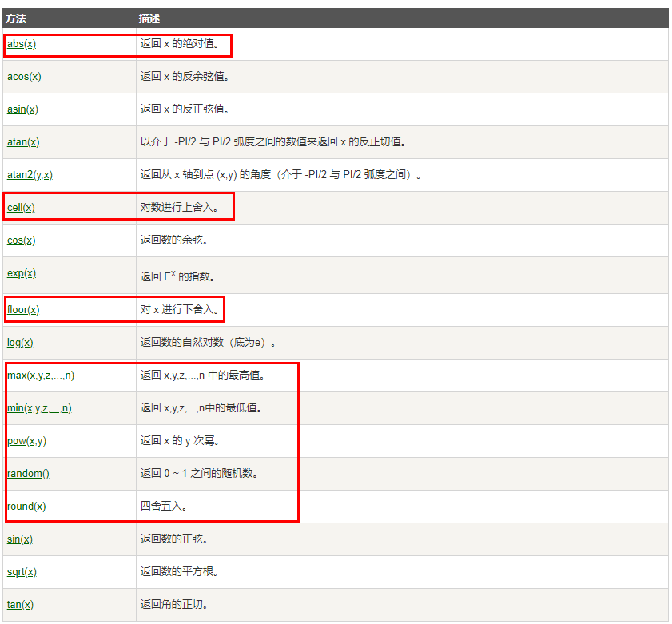Viewport: 672px width, 624px height.
Task: Open the pow(x,y) method link
Action: click(x=27, y=441)
